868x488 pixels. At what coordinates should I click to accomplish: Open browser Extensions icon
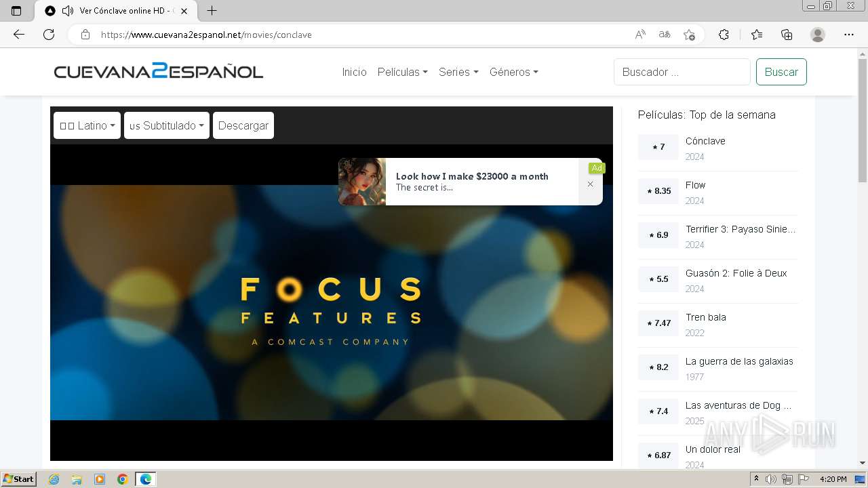(x=724, y=35)
